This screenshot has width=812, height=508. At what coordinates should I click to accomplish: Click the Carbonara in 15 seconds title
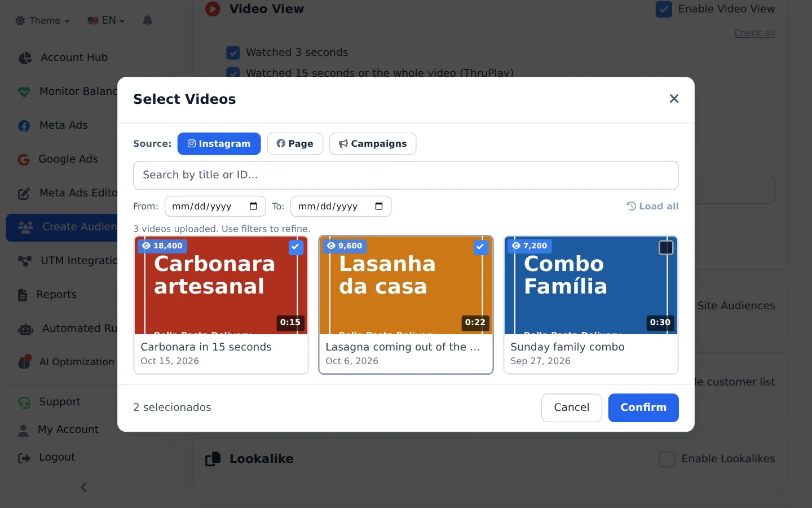pyautogui.click(x=206, y=347)
